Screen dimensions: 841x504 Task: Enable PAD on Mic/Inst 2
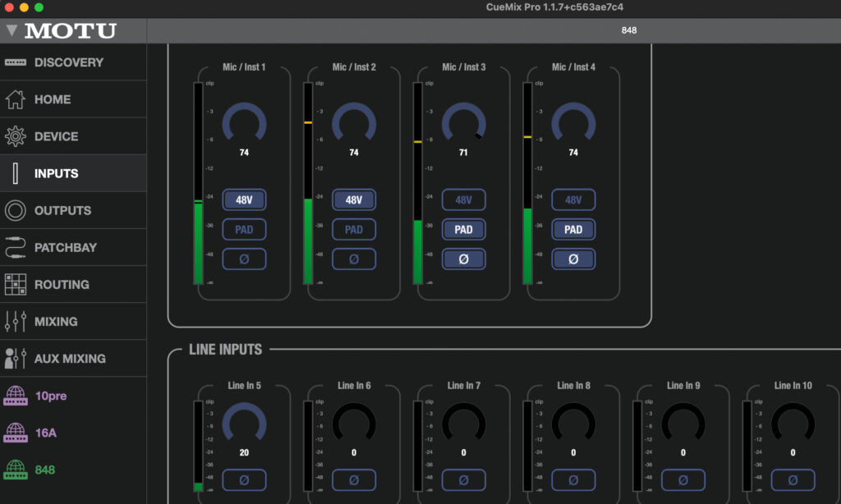[x=354, y=229]
